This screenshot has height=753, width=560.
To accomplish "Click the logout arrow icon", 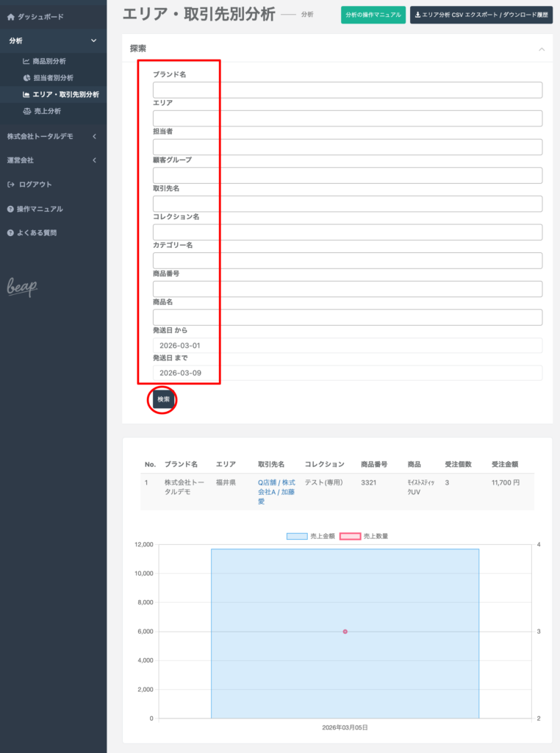I will tap(11, 185).
